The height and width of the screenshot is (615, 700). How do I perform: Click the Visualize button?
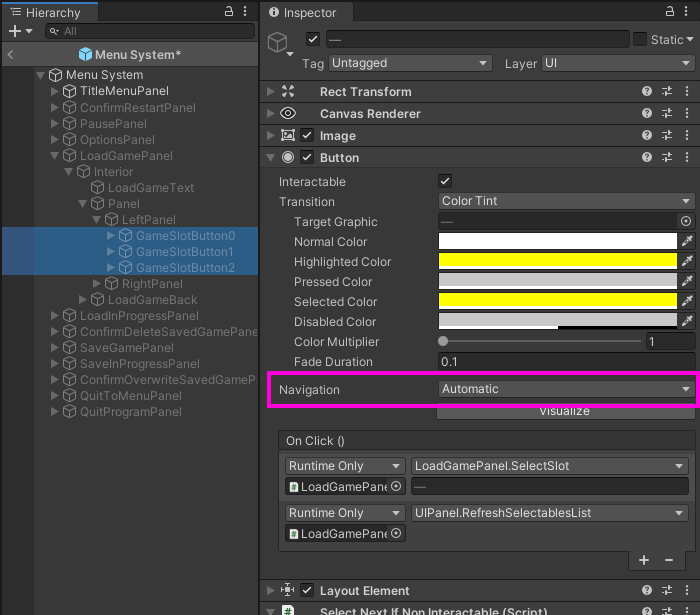click(565, 411)
